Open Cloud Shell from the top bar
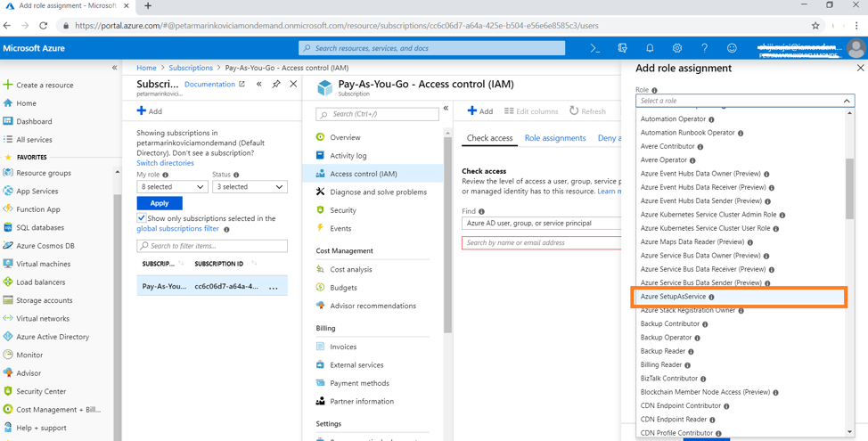The image size is (868, 441). pos(594,48)
